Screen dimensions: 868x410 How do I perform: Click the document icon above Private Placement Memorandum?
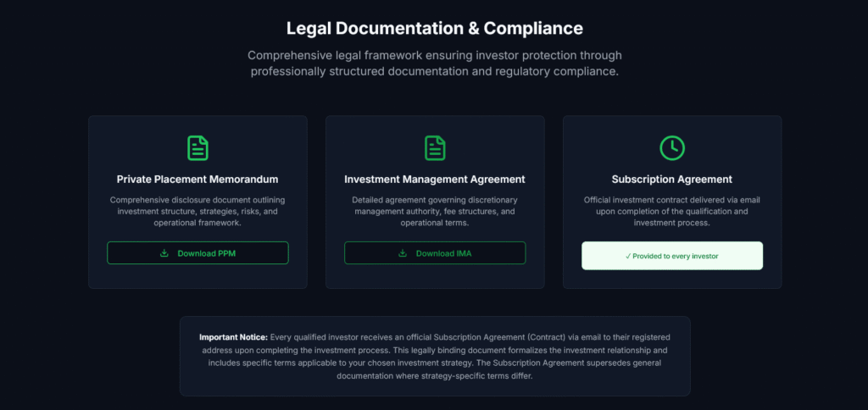(198, 147)
